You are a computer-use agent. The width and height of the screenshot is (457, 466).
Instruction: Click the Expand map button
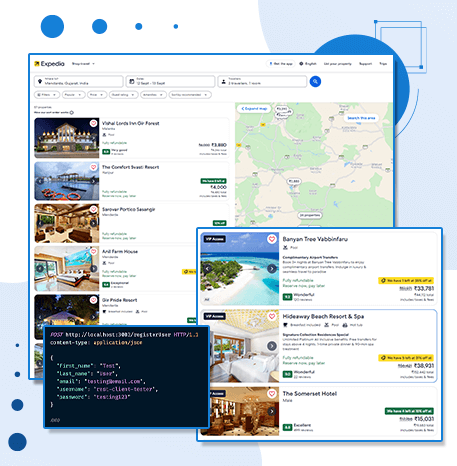point(254,109)
